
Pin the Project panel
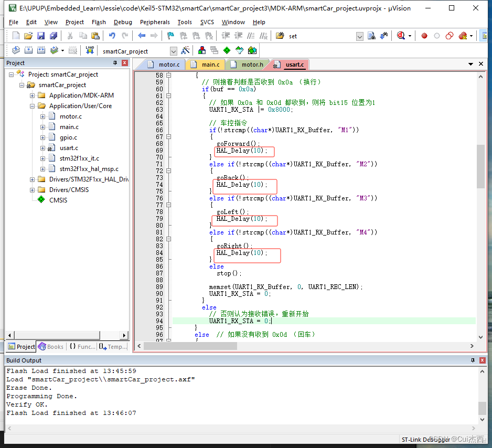pyautogui.click(x=115, y=63)
